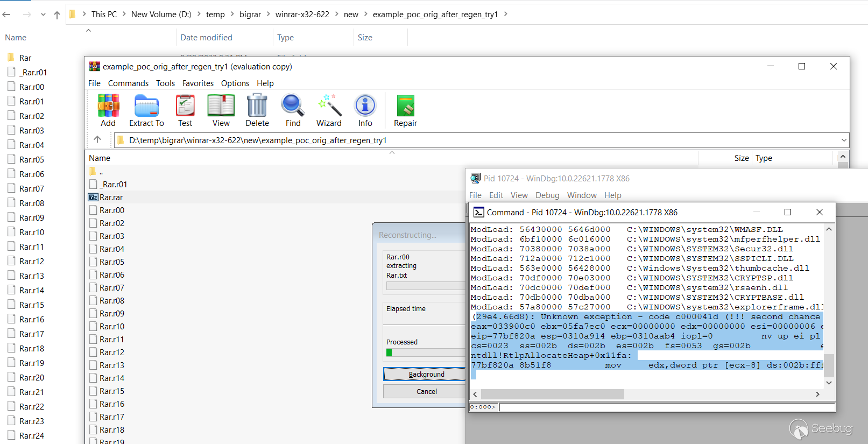Click the WinDbg command input field
The width and height of the screenshot is (868, 444).
666,407
